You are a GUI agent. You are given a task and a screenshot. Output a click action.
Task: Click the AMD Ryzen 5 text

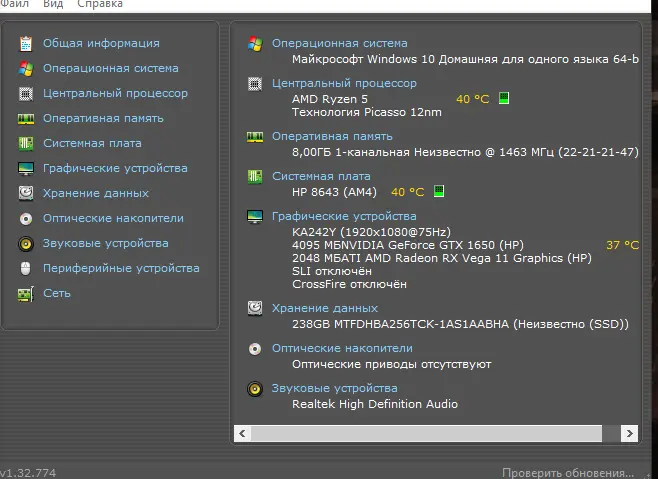pyautogui.click(x=330, y=99)
